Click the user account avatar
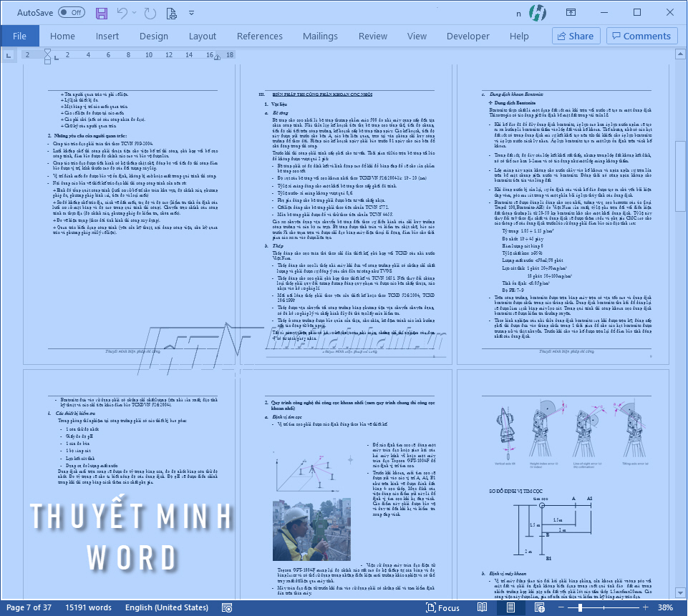This screenshot has height=616, width=688. [537, 13]
